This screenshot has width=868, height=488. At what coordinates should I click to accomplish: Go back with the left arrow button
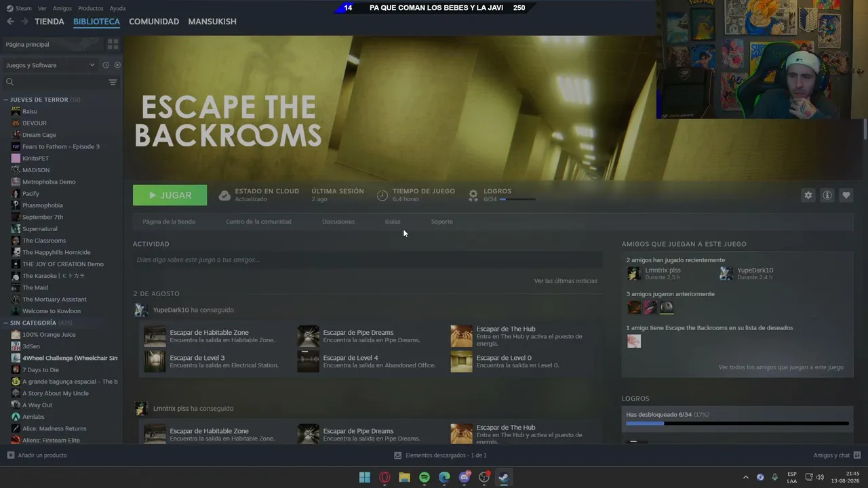tap(10, 22)
